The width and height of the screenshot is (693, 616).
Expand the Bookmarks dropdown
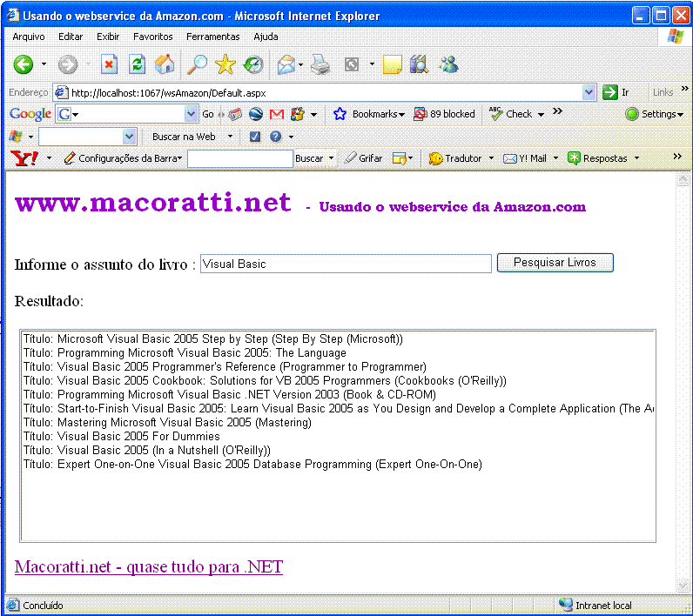(401, 114)
